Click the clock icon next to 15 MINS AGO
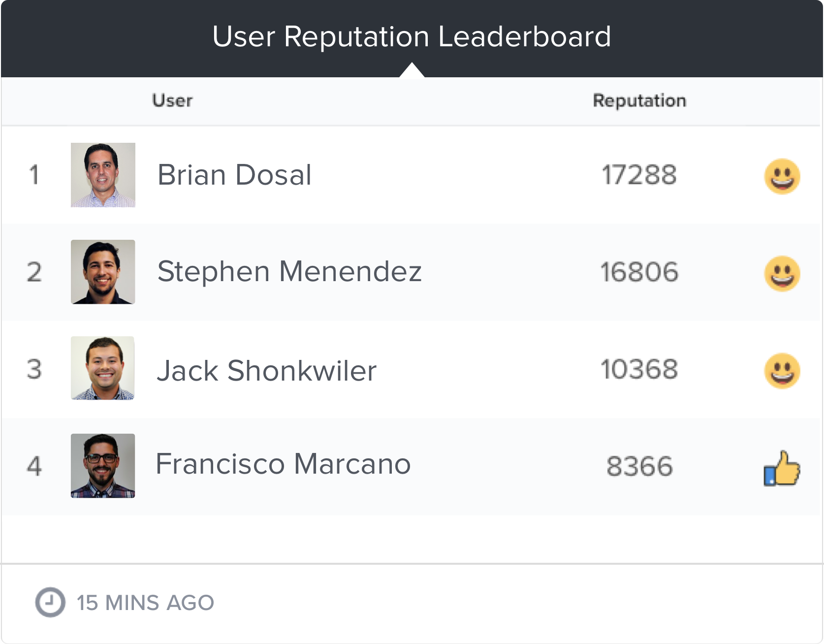The image size is (824, 644). tap(50, 602)
